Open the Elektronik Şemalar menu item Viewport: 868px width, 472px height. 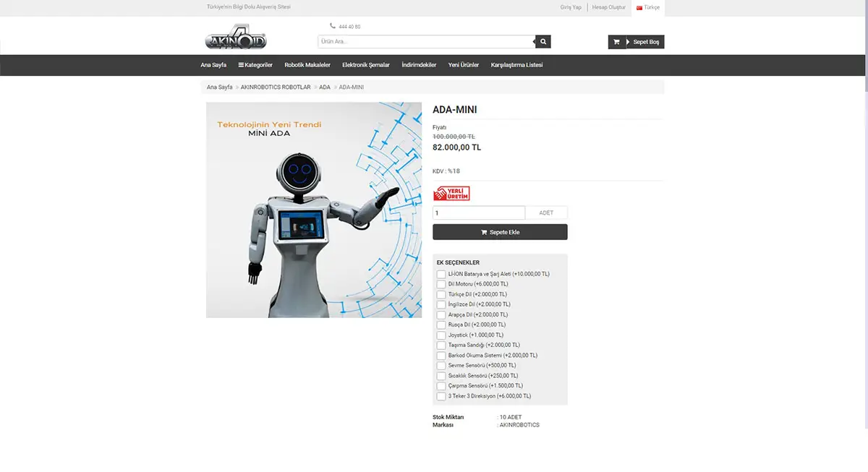click(366, 65)
